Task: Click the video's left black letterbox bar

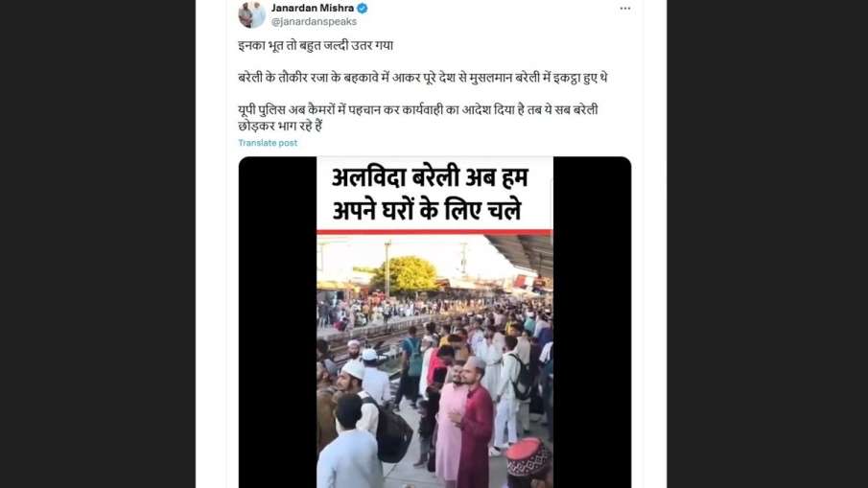Action: point(277,322)
